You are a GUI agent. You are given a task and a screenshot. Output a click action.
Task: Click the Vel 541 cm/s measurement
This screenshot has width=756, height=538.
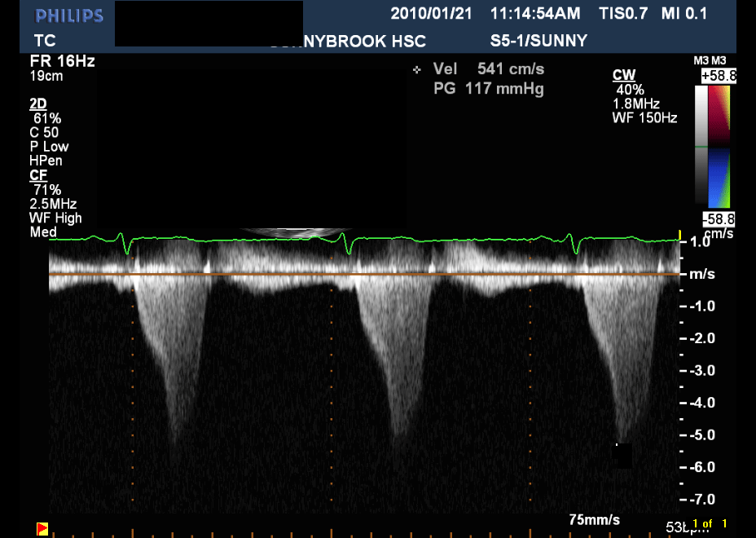[489, 69]
